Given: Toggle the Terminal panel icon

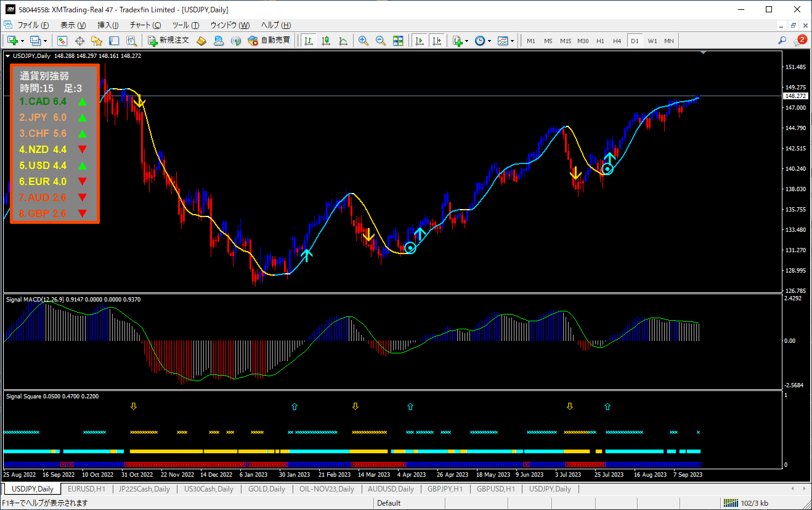Looking at the screenshot, I should pyautogui.click(x=114, y=41).
